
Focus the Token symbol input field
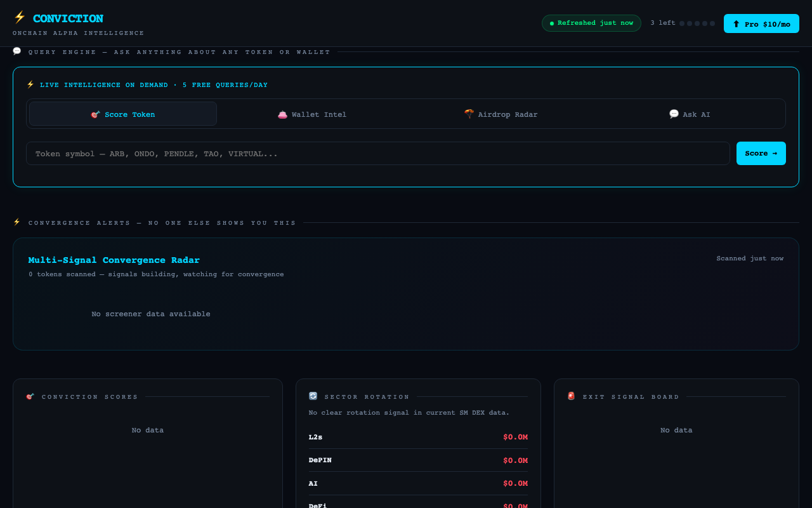378,153
